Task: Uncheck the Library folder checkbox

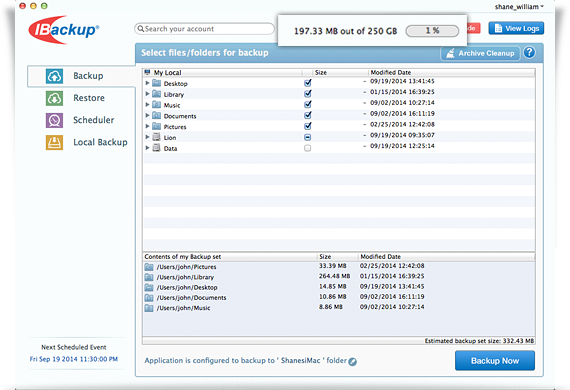Action: [x=308, y=94]
